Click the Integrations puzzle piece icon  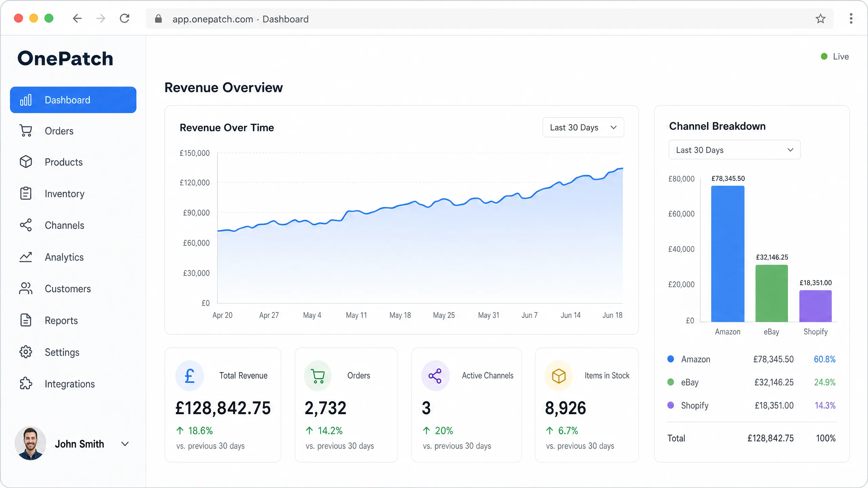[x=26, y=384]
